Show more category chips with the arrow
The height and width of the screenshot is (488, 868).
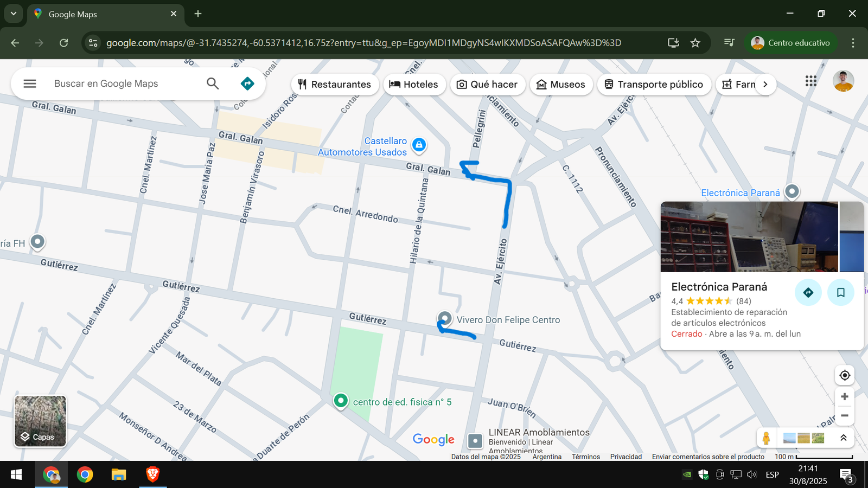[x=765, y=85]
